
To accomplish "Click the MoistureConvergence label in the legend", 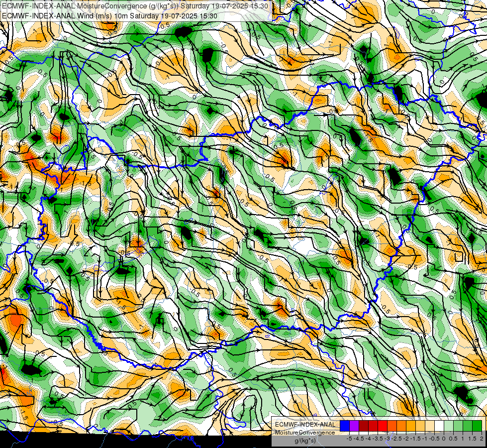I will 305,433.
